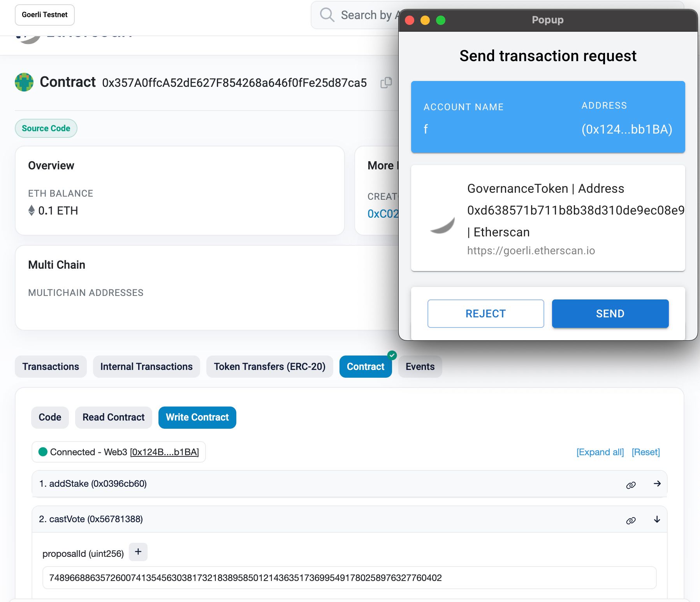Copy permalink of addStake function
Image resolution: width=700 pixels, height=602 pixels.
click(x=631, y=485)
